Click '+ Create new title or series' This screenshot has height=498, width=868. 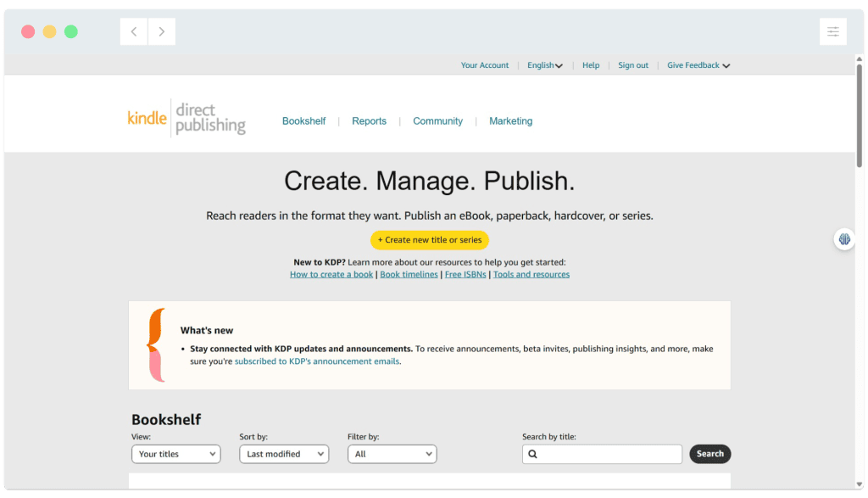tap(430, 240)
